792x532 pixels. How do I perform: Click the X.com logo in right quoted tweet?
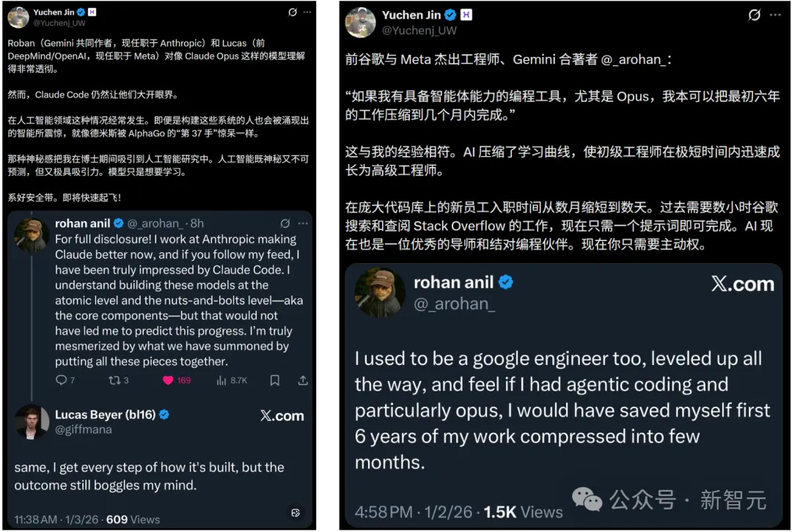point(742,284)
